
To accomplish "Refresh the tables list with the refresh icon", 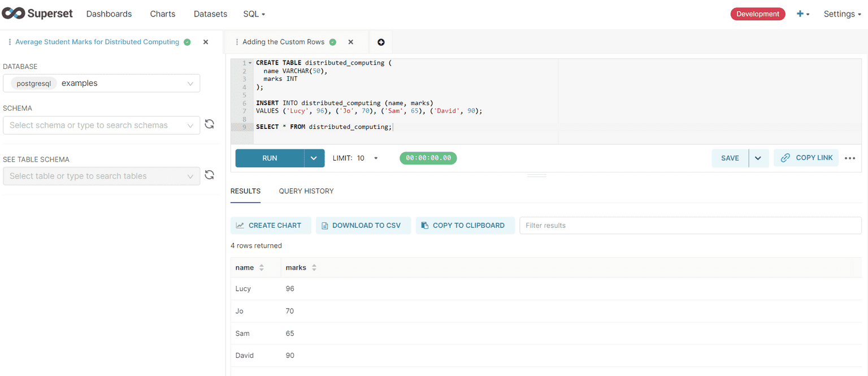I will click(209, 175).
